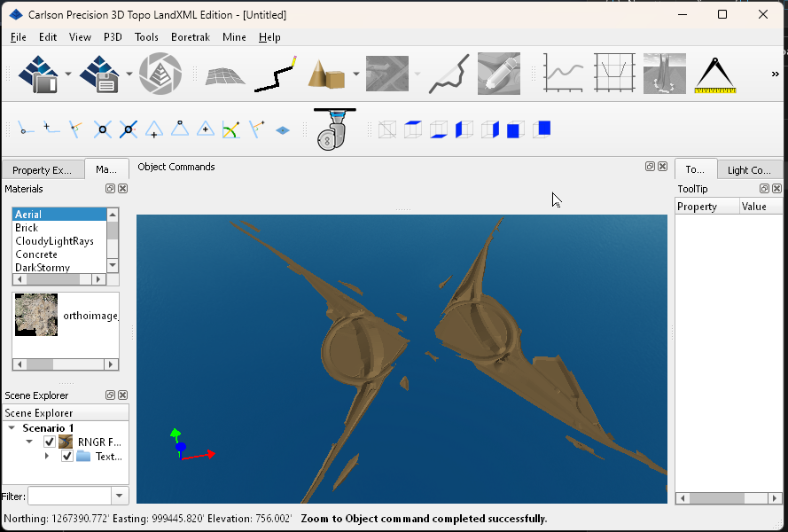Open the dropdown arrow beside cone primitives icon
The image size is (788, 532).
click(356, 74)
